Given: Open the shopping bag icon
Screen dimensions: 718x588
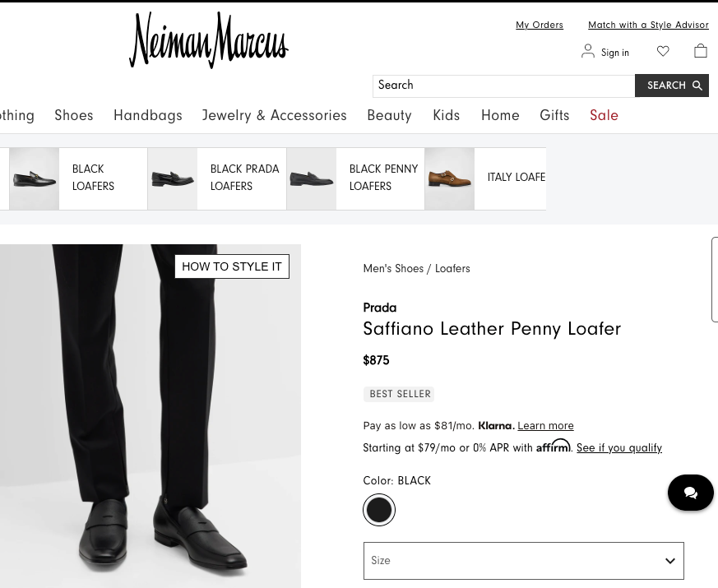Looking at the screenshot, I should [700, 51].
